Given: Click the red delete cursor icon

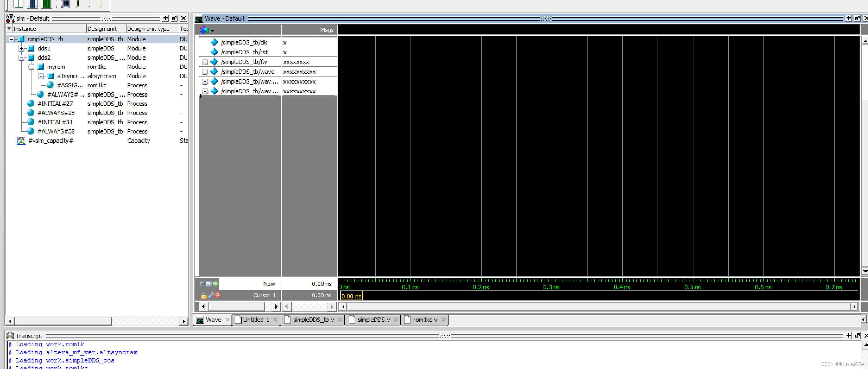Looking at the screenshot, I should coord(218,295).
